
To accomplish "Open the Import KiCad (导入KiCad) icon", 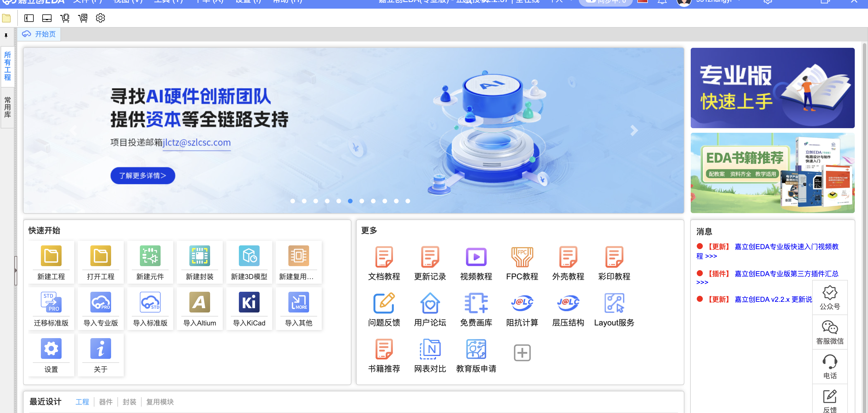I will coord(249,302).
